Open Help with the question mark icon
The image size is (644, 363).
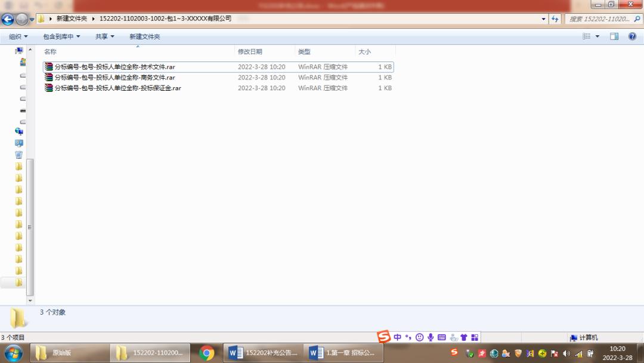point(632,36)
